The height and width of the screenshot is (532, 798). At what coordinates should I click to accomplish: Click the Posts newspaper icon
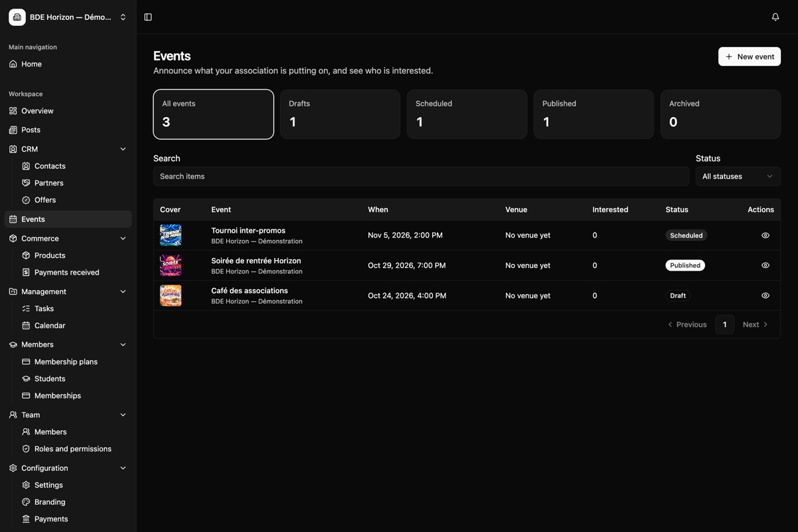click(13, 130)
